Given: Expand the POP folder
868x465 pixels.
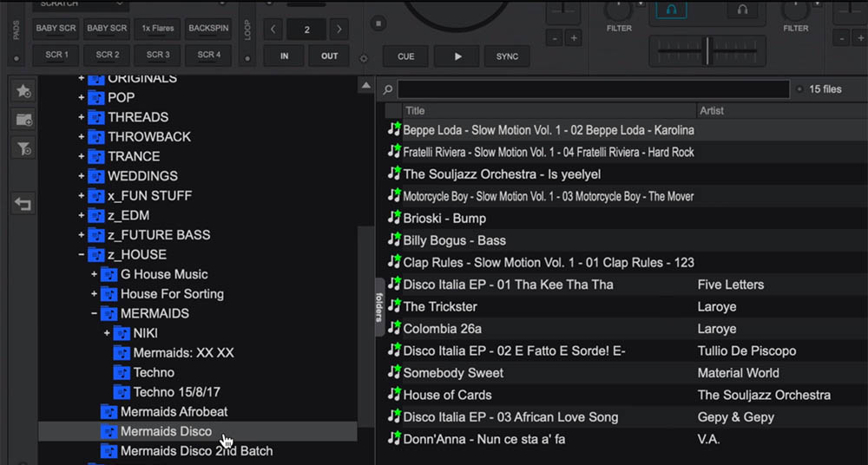Looking at the screenshot, I should coord(82,97).
